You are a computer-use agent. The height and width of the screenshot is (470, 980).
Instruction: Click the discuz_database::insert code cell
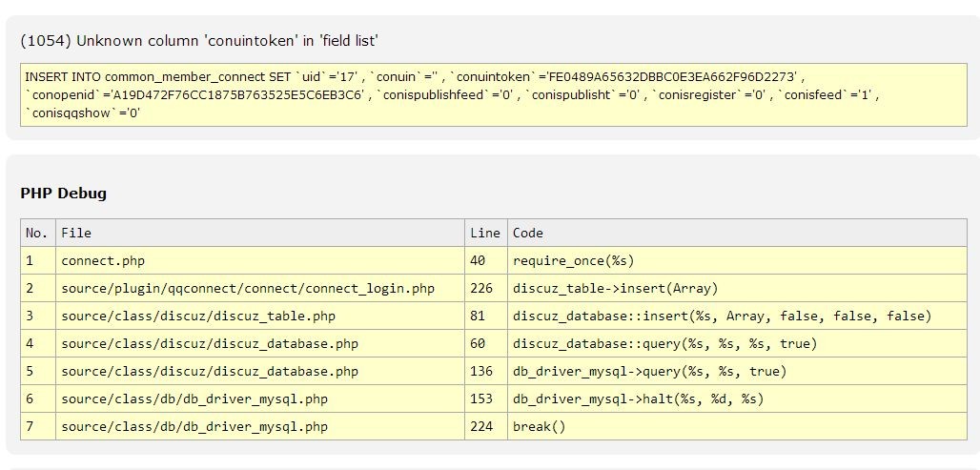click(722, 316)
